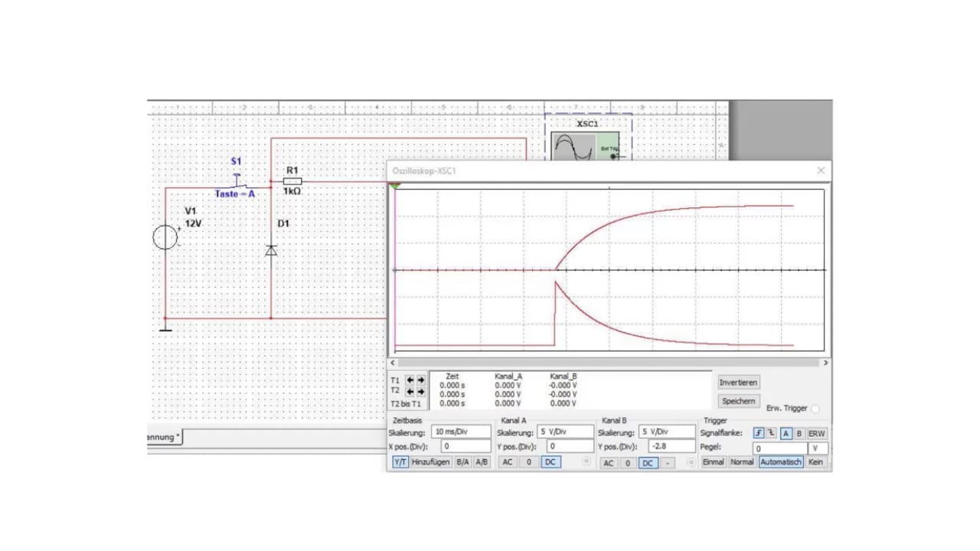Toggle Kanal B minus invert button
Viewport: 980px width, 551px height.
[668, 463]
